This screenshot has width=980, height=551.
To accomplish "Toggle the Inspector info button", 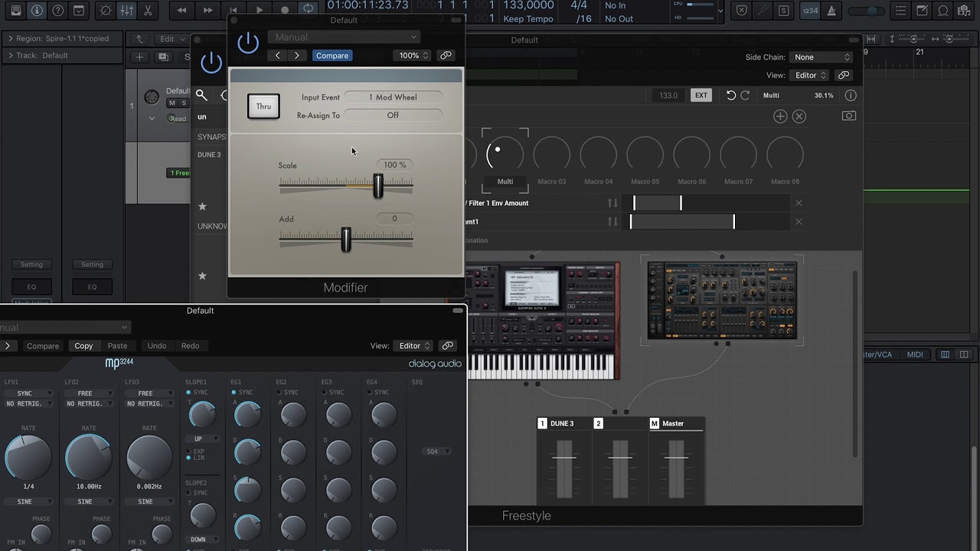I will 36,11.
